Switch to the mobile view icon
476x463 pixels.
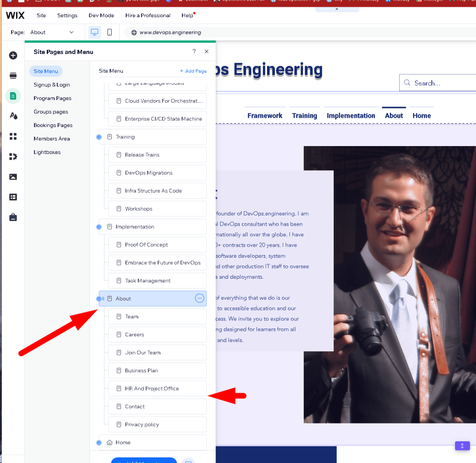coord(110,32)
